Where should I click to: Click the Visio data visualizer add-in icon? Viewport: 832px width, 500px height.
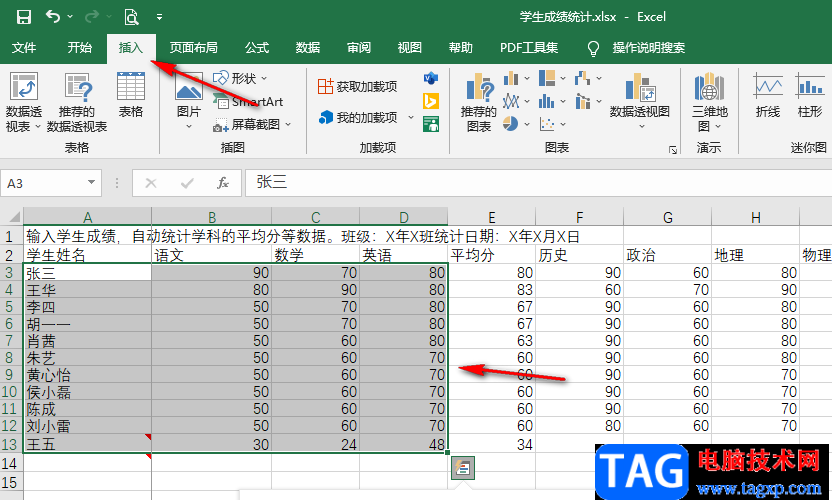click(x=431, y=79)
